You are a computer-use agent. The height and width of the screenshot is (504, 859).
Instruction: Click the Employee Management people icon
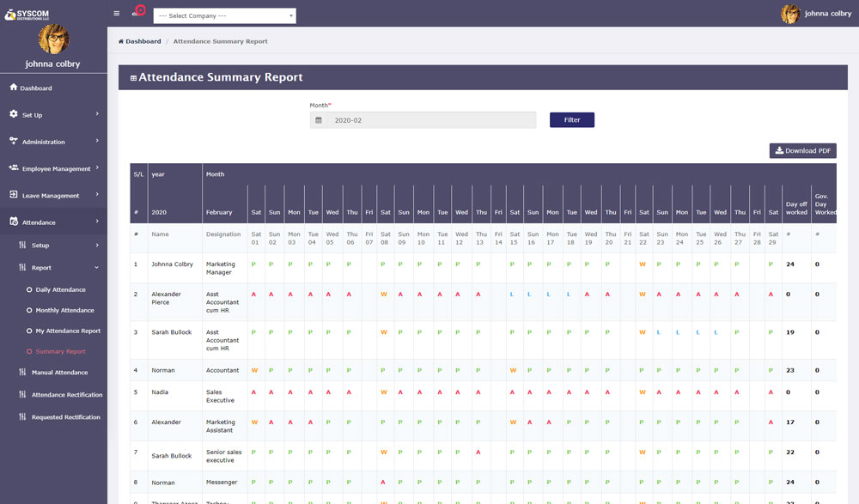point(14,168)
